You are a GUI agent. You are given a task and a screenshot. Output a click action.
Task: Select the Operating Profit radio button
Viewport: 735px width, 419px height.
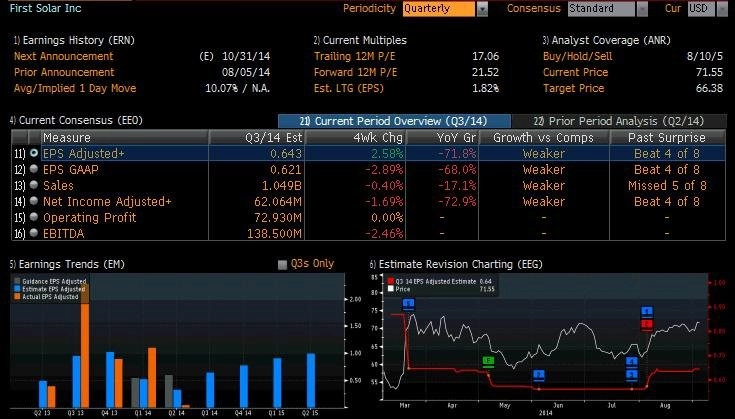point(34,217)
